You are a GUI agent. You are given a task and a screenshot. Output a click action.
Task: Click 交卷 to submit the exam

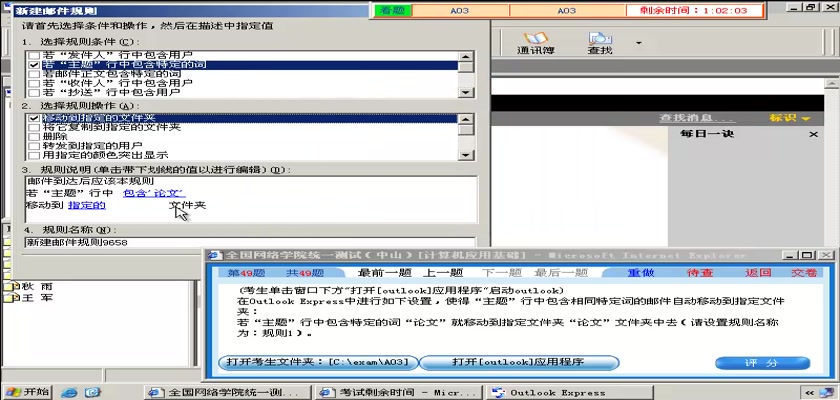point(804,273)
